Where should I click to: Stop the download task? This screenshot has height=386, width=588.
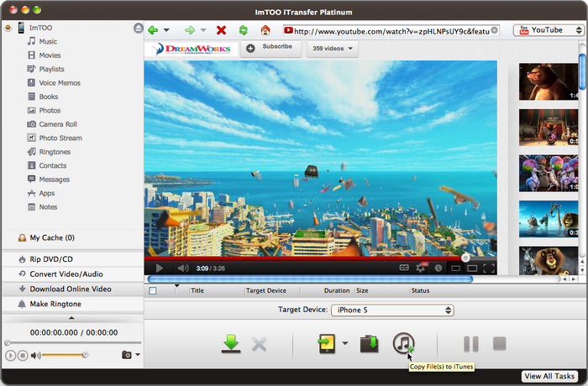pos(500,343)
